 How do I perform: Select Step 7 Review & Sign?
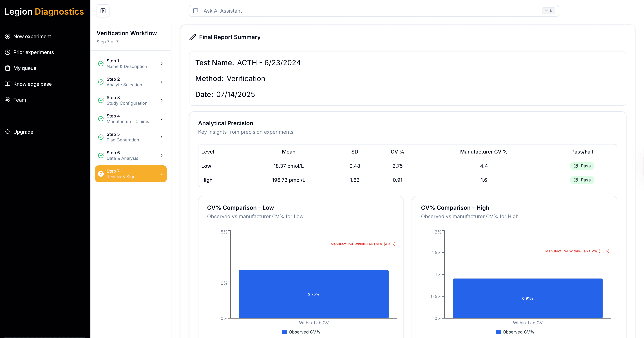pos(131,174)
